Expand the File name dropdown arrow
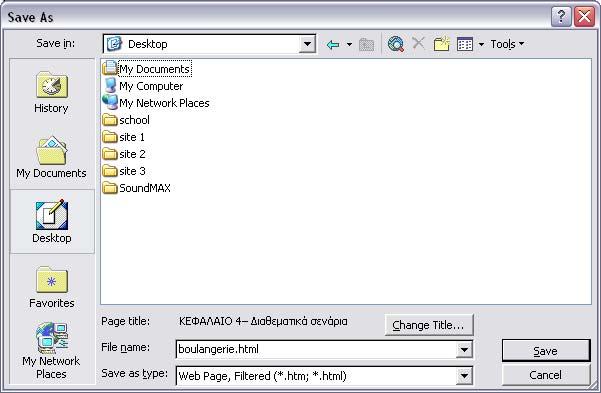Screen dimensions: 601x393 click(x=464, y=349)
